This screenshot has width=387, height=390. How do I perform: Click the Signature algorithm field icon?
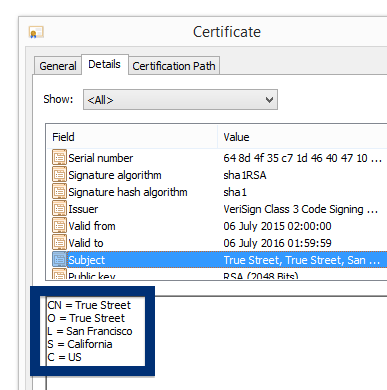pyautogui.click(x=59, y=175)
